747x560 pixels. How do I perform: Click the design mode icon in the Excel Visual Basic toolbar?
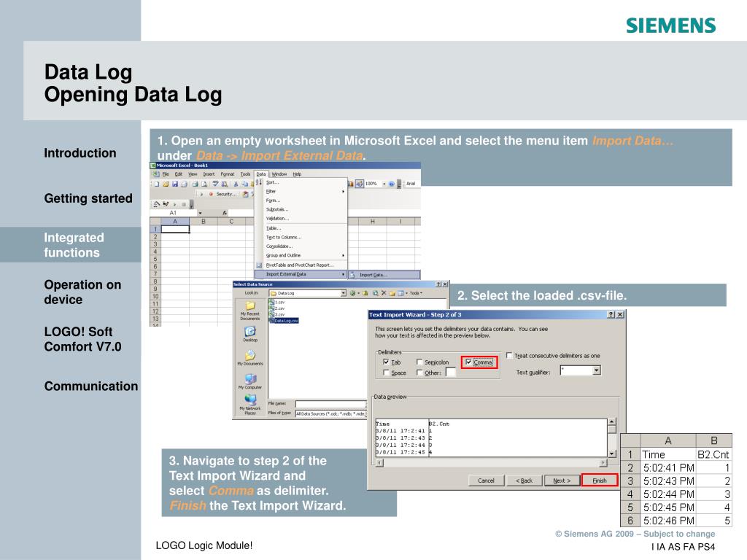(155, 204)
